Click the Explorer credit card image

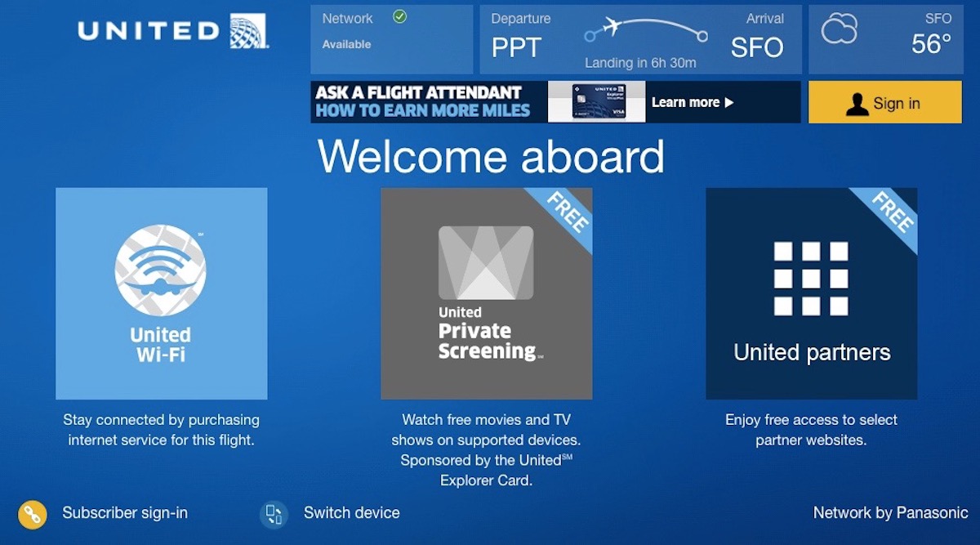[x=598, y=102]
